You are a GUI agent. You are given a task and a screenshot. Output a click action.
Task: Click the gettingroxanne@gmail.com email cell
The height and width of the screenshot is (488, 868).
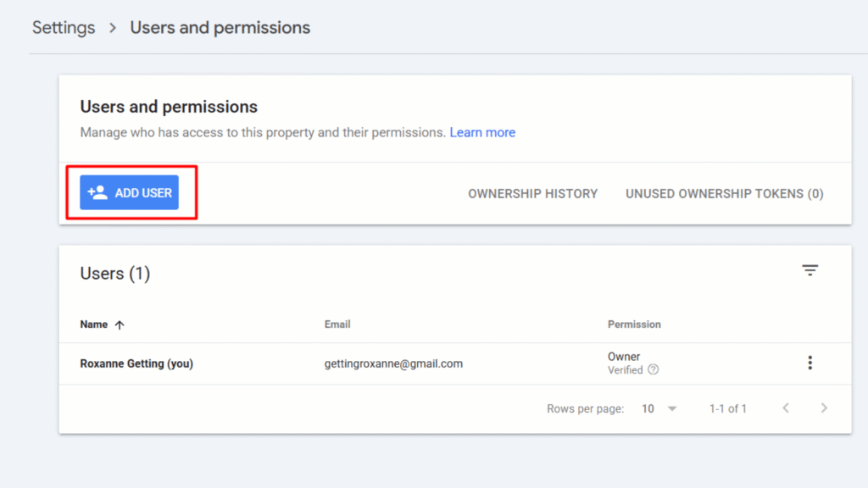point(393,363)
